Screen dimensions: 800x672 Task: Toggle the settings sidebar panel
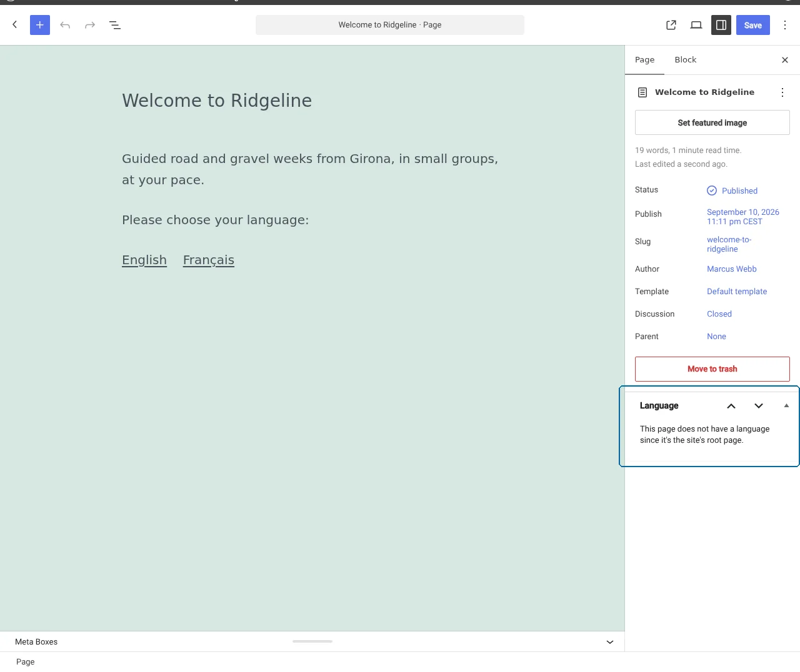(721, 25)
